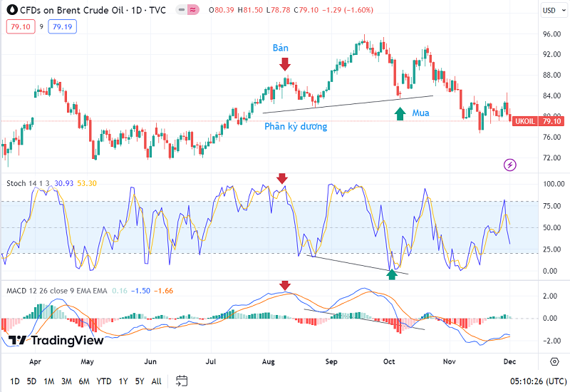Click the UKOIL price label on axis
This screenshot has width=570, height=392.
(x=524, y=121)
